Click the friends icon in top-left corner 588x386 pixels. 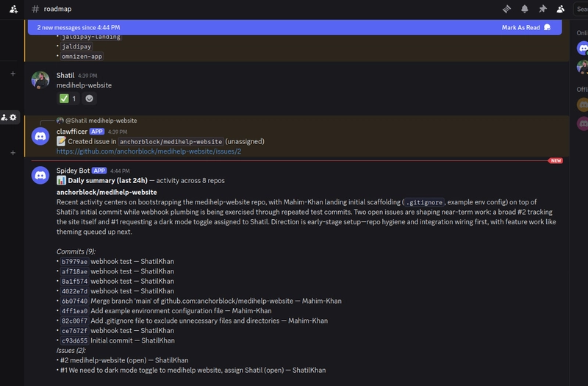[x=13, y=9]
